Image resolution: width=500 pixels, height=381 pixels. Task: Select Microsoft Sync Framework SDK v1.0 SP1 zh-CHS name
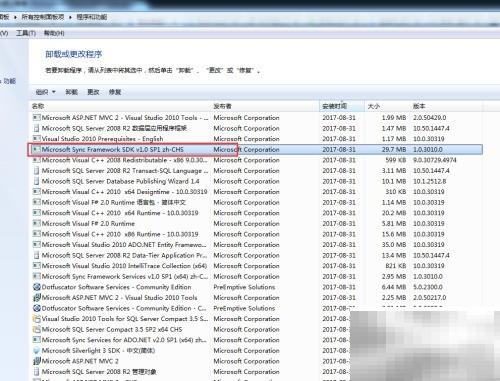(113, 149)
